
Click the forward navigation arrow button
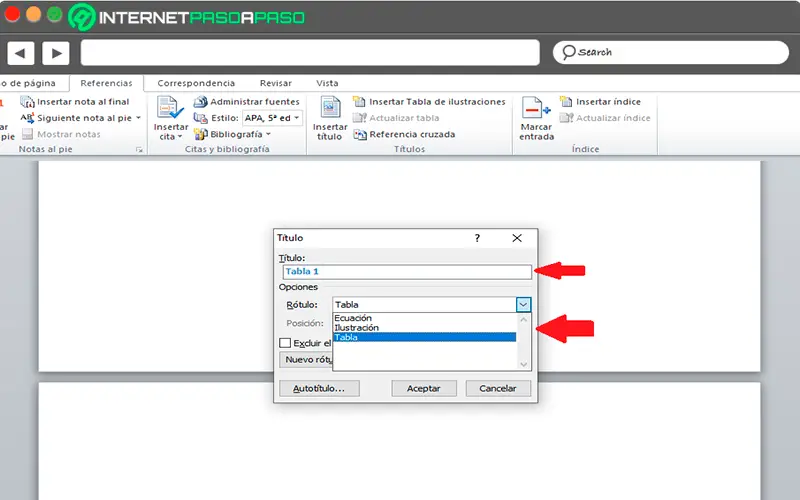tap(56, 53)
